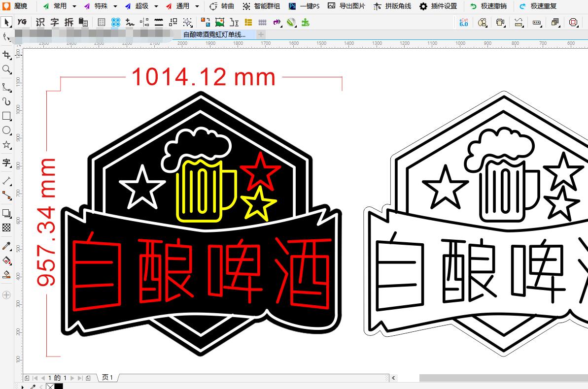Click the 一键PS button

click(305, 6)
